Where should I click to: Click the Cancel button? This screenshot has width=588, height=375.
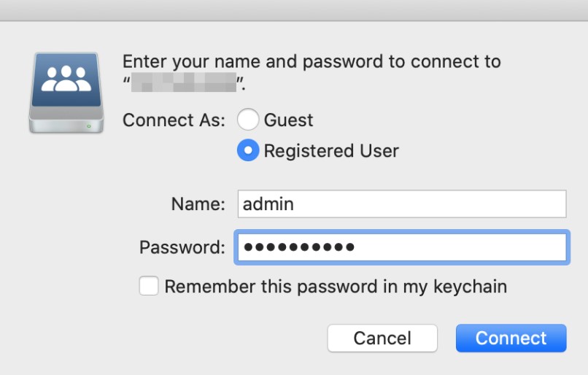coord(382,339)
